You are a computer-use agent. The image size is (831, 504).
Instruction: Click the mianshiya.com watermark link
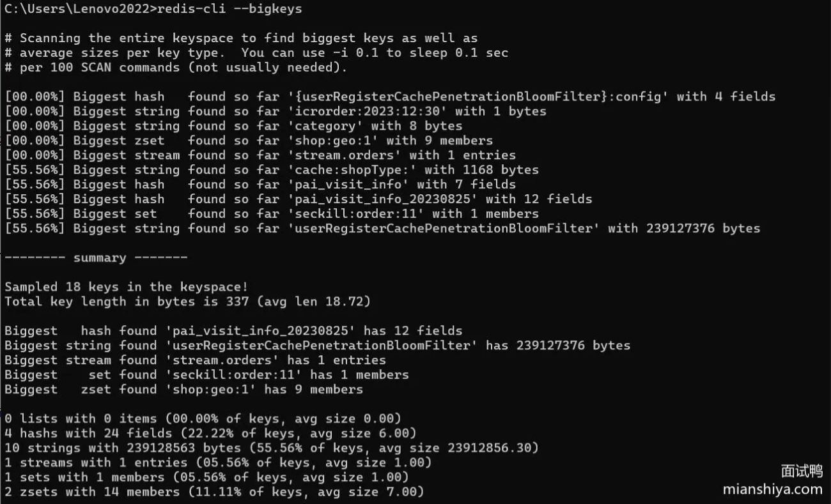point(772,489)
